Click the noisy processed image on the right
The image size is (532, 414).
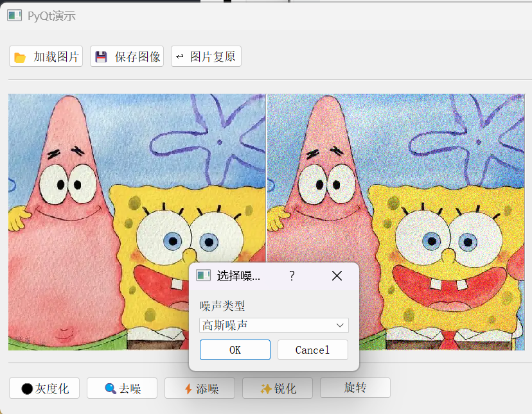[x=396, y=222]
